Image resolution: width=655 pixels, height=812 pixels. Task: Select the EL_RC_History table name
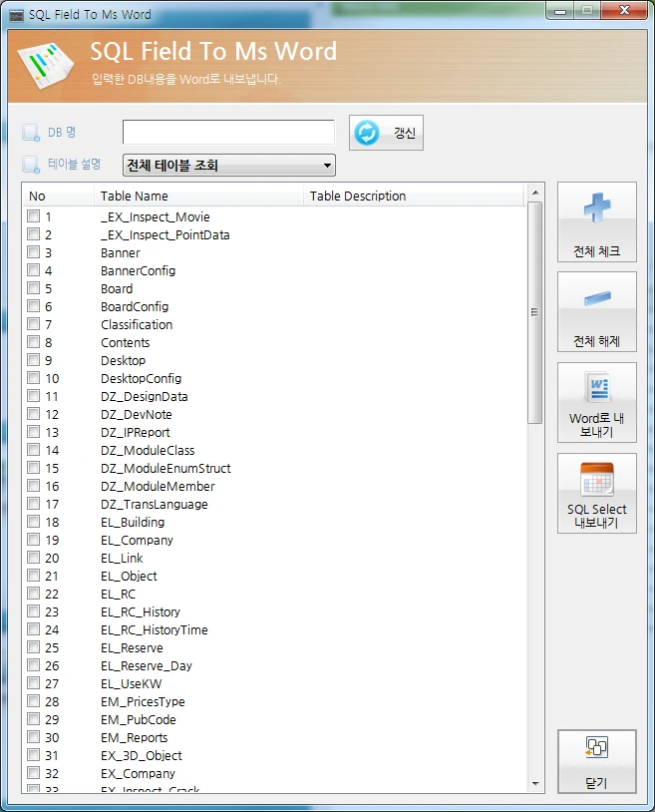click(x=141, y=612)
